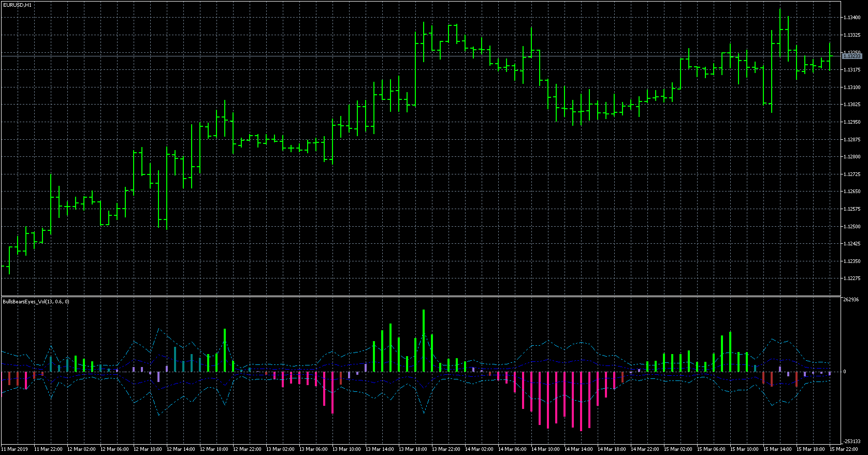Click the 14 Mar 14:00 time label

578,449
